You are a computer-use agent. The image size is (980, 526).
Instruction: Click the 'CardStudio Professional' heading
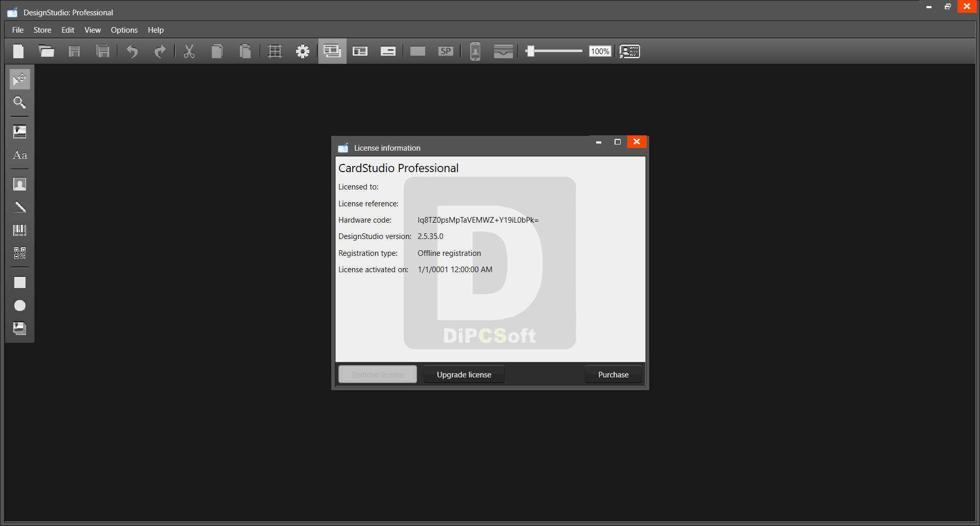pyautogui.click(x=398, y=168)
